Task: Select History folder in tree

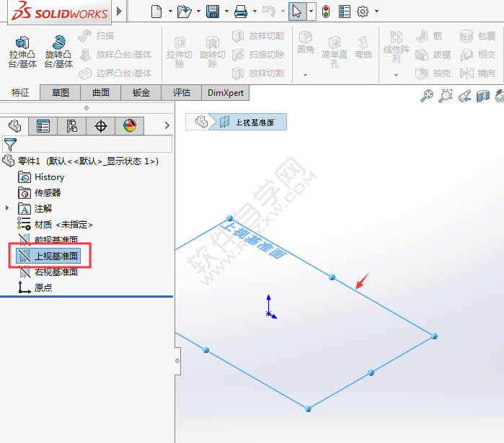Action: click(41, 177)
